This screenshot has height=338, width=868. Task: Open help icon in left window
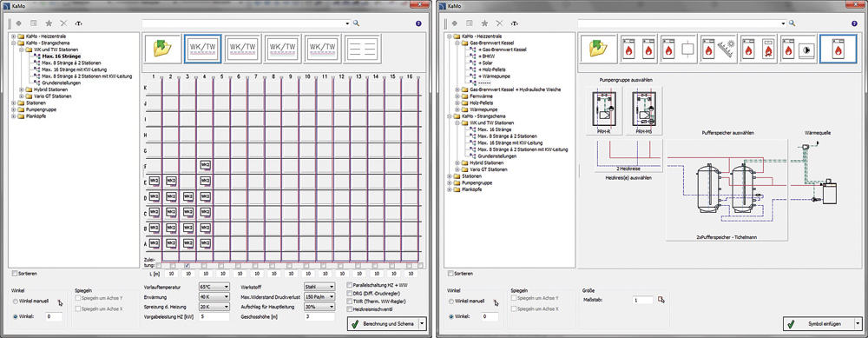coord(418,23)
